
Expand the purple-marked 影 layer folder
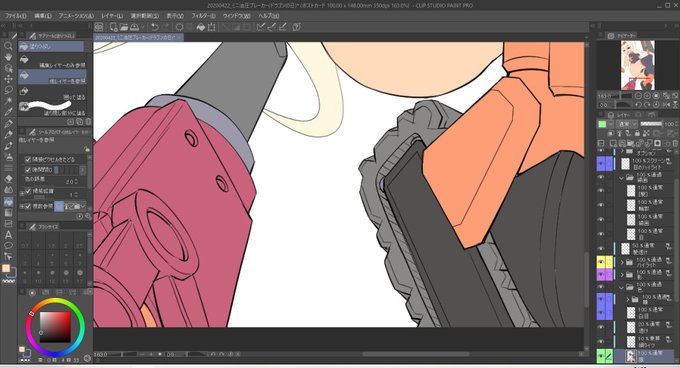[622, 274]
